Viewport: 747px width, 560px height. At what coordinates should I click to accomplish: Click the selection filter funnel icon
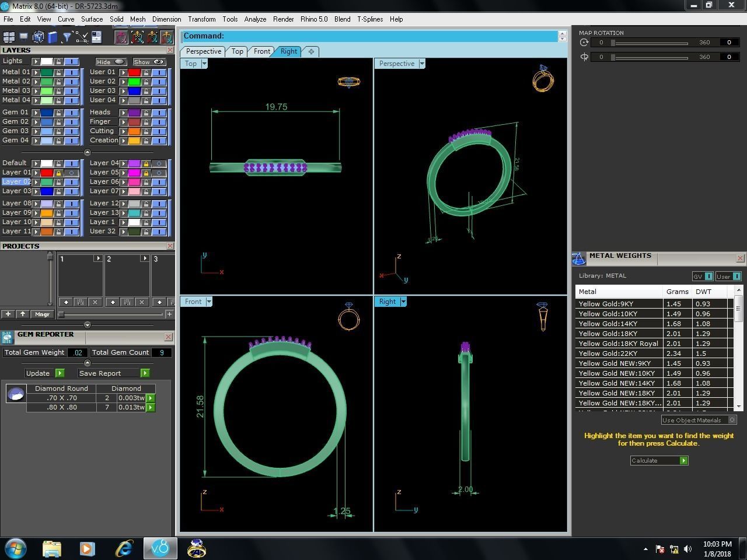click(x=67, y=37)
